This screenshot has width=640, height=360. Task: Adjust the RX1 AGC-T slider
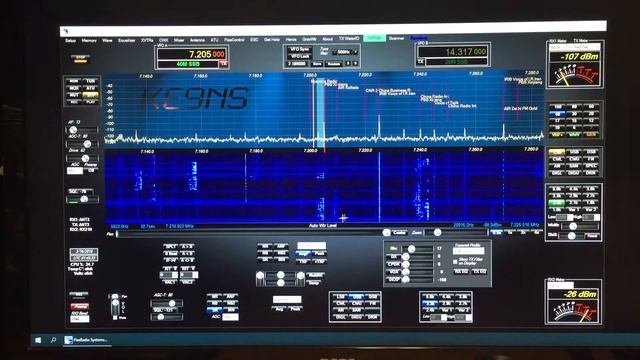82,144
